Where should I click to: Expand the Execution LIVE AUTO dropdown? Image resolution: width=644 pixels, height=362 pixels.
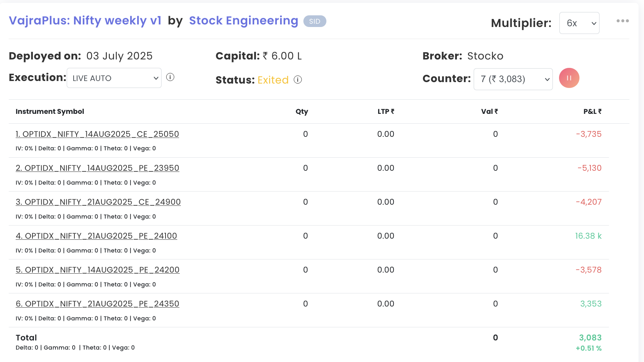tap(114, 78)
